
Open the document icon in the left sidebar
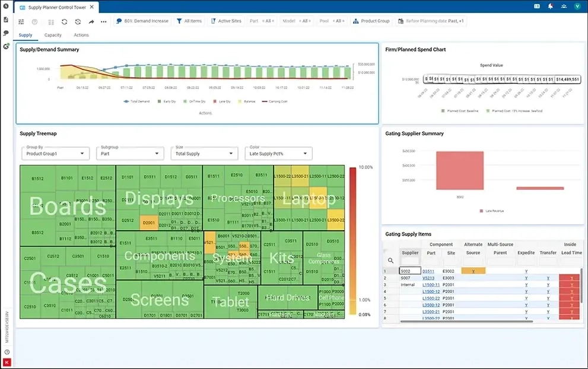[x=5, y=20]
